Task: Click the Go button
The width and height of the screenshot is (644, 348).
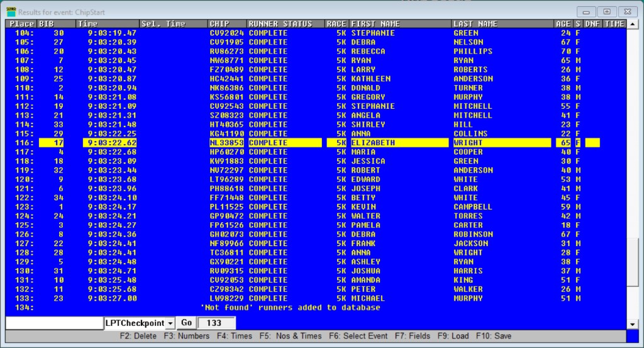Action: [186, 323]
